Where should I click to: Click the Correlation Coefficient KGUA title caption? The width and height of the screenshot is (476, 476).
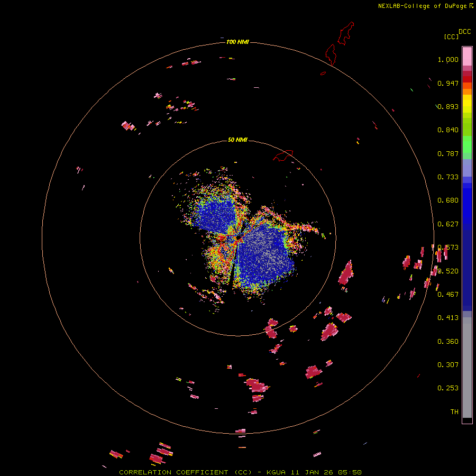click(240, 472)
